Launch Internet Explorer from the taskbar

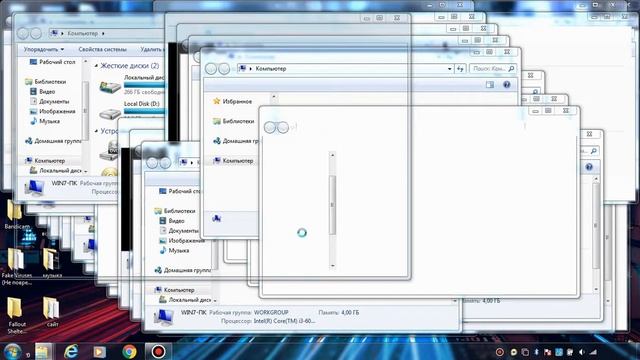(71, 351)
